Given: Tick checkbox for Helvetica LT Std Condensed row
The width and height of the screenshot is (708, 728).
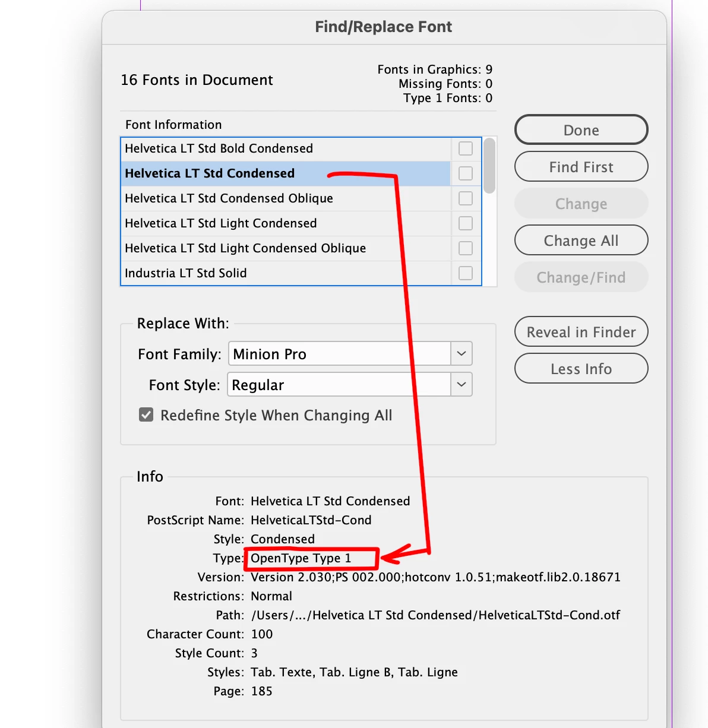Looking at the screenshot, I should point(466,173).
